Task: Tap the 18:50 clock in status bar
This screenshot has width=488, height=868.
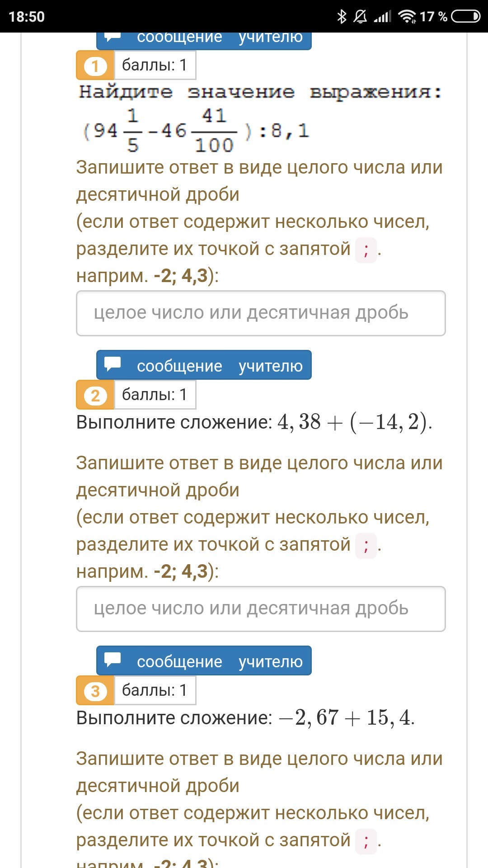Action: point(27,17)
